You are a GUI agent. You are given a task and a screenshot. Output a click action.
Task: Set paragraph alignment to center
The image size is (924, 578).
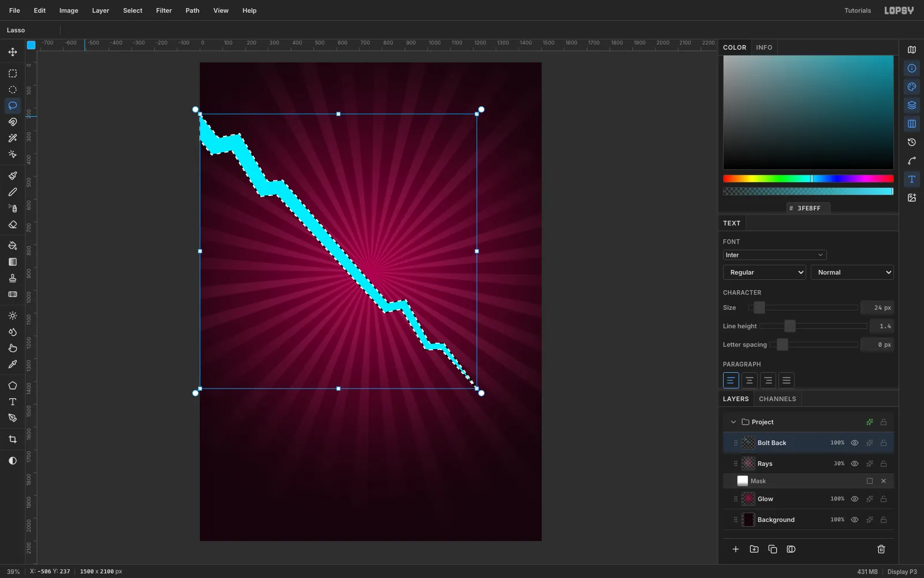(x=749, y=380)
